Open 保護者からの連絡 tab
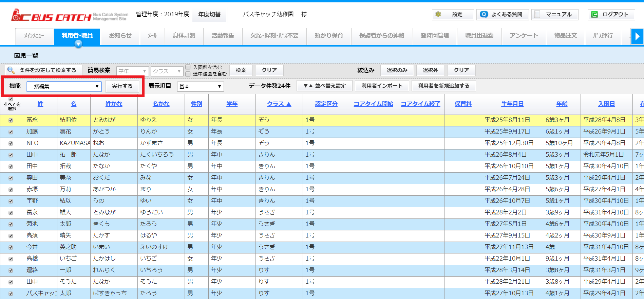 (382, 36)
